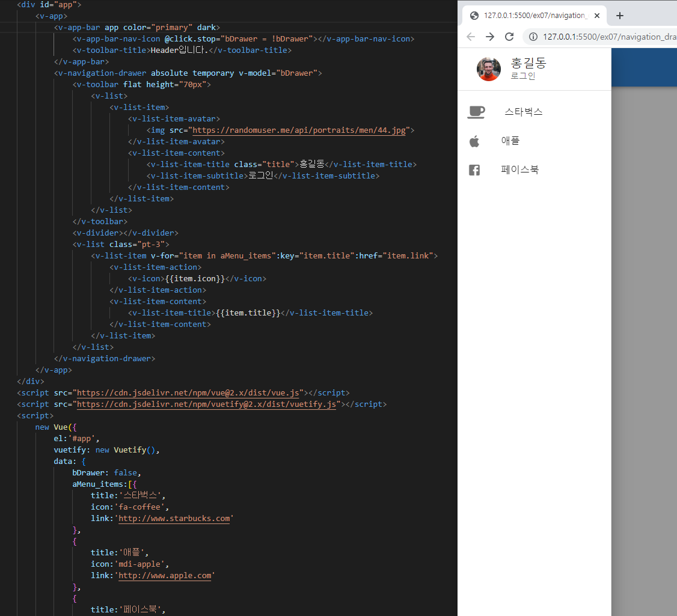Click the v-app-bar-nav-icon code line
The height and width of the screenshot is (616, 677).
tap(244, 39)
